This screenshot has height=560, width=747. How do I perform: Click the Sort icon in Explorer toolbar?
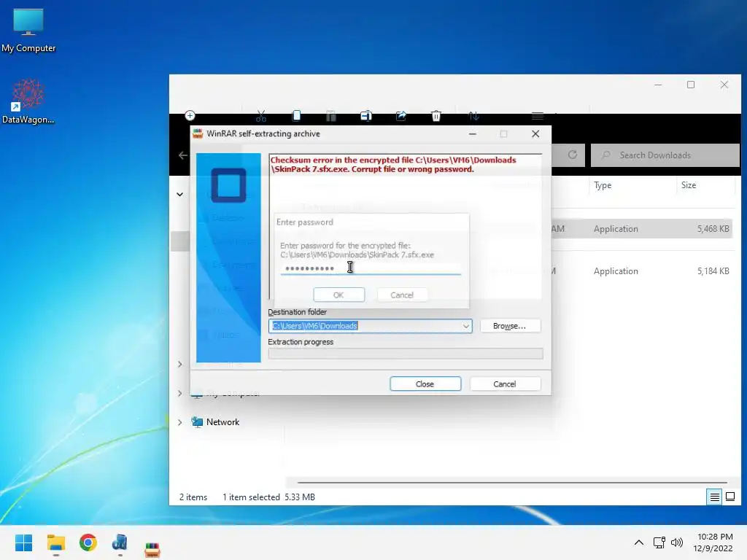(473, 116)
